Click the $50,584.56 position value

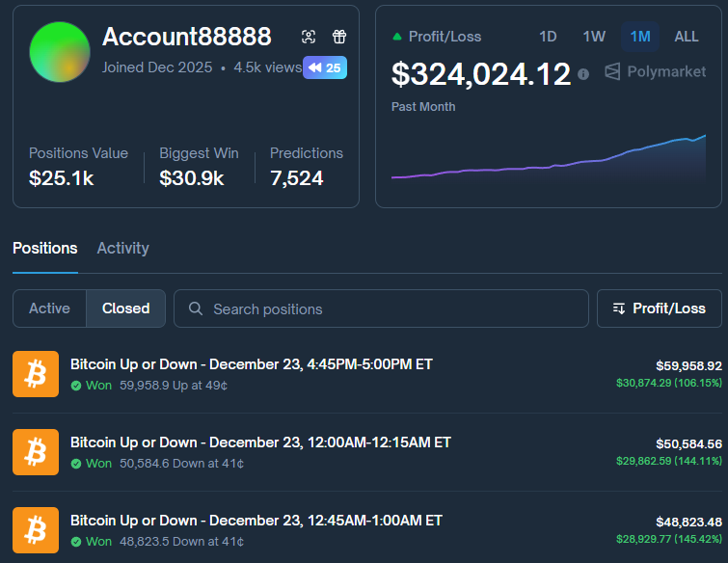click(689, 443)
